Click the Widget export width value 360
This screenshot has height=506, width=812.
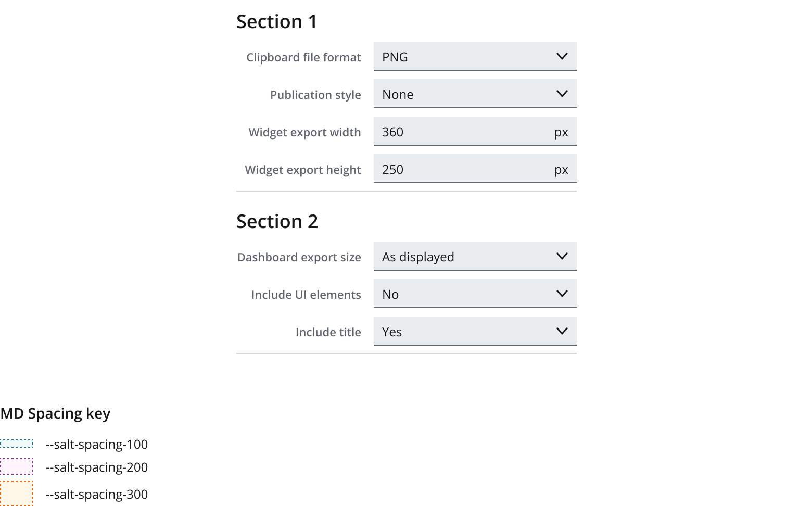click(393, 132)
